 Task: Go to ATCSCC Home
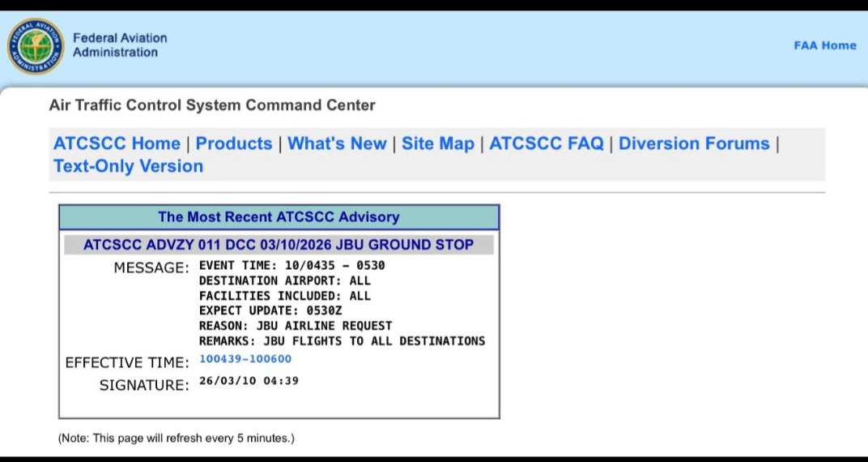(x=117, y=143)
